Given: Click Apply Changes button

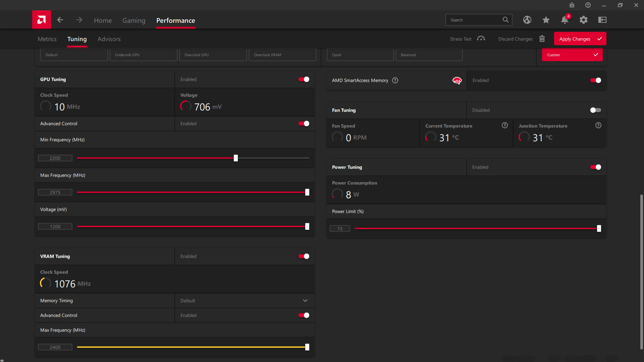Looking at the screenshot, I should click(580, 39).
